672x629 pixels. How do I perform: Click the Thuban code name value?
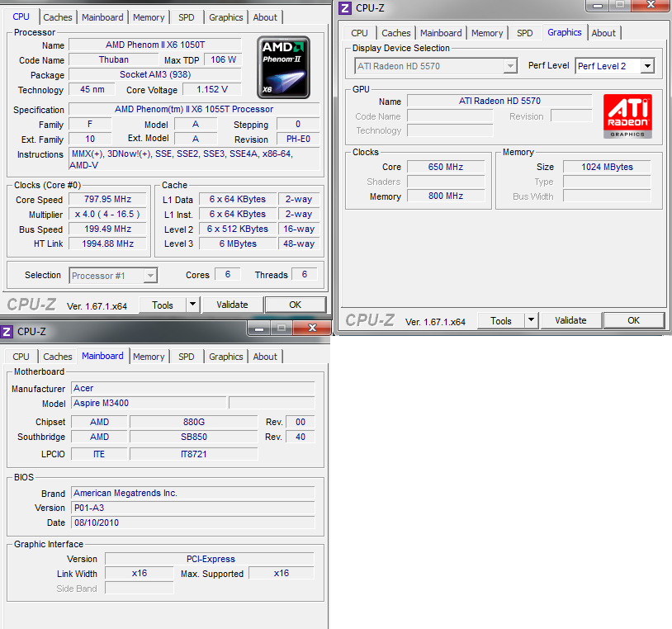[114, 59]
